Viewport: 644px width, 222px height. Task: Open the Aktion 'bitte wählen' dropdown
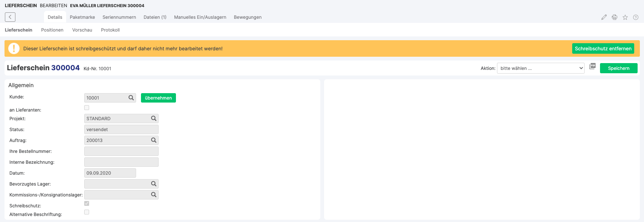(x=540, y=68)
